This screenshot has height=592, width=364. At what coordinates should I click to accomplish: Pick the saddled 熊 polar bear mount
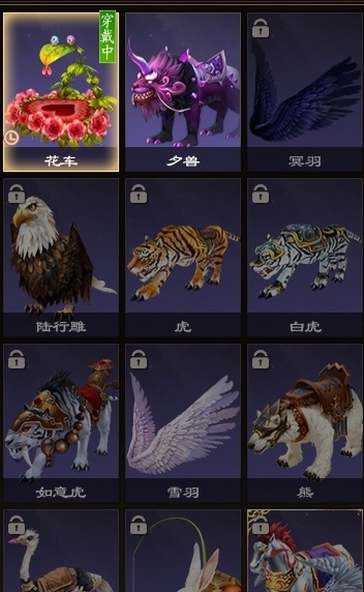coord(305,423)
